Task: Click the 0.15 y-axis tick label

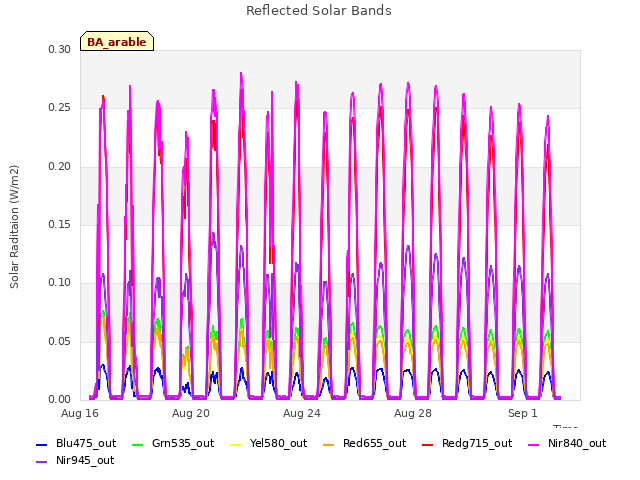Action: coord(59,224)
